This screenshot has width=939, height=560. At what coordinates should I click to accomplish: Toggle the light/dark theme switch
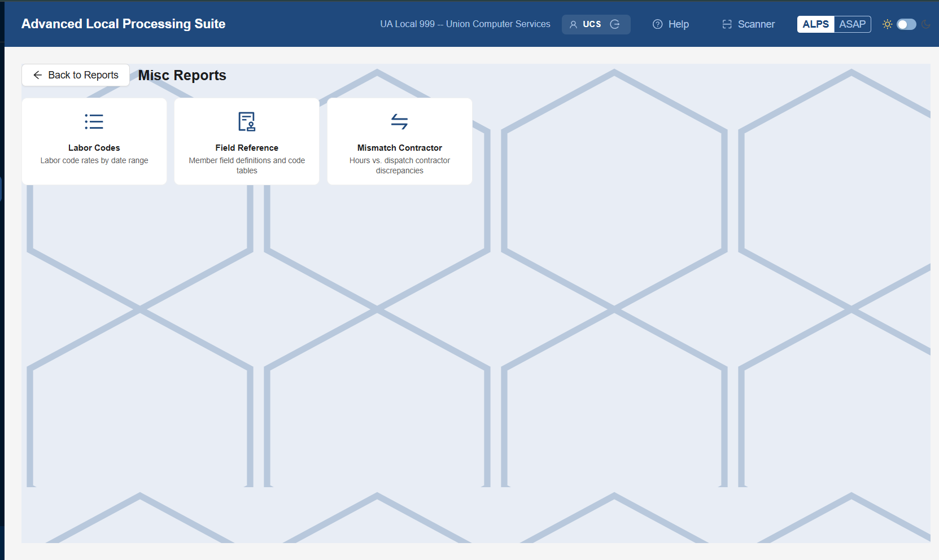pos(906,24)
